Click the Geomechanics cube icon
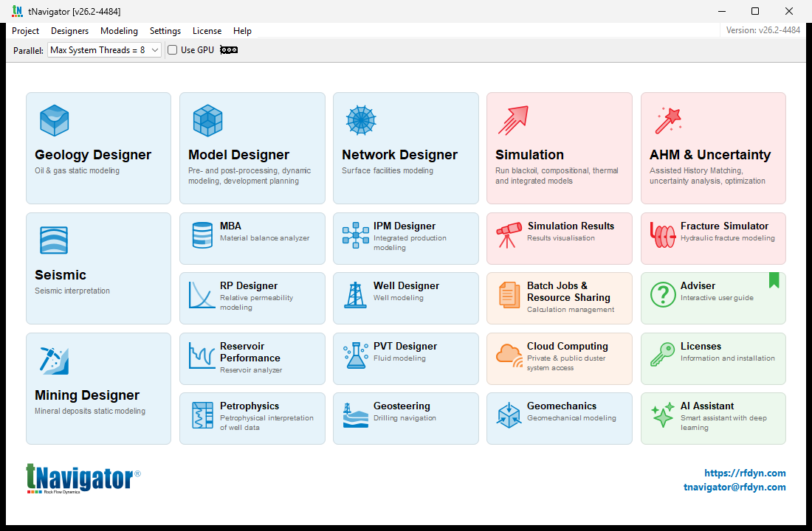This screenshot has height=531, width=812. (509, 415)
